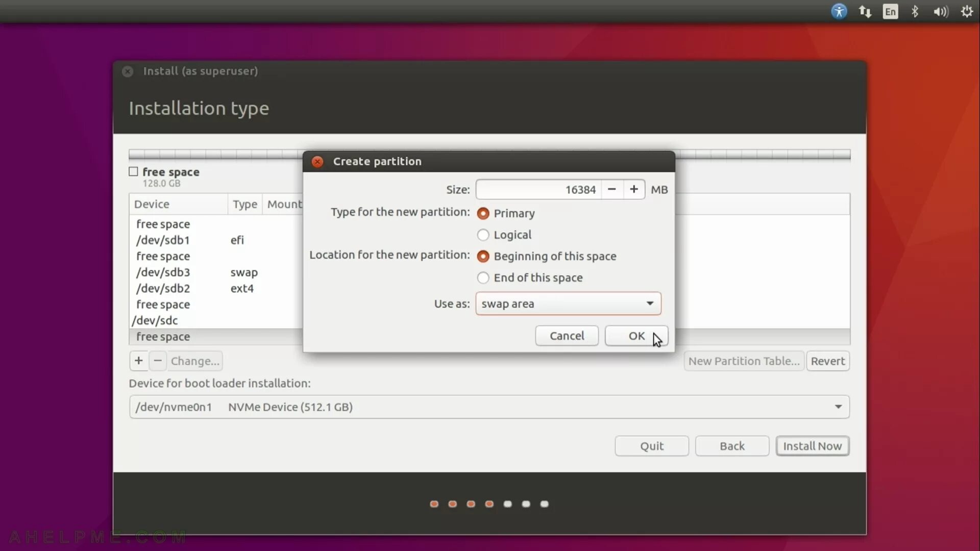Select the Primary partition type radio

483,213
